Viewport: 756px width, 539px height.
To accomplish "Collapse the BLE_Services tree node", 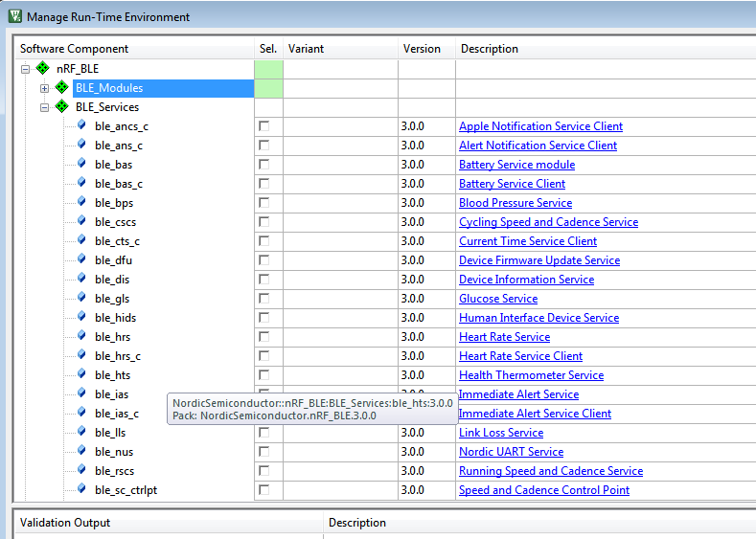I will [x=44, y=108].
